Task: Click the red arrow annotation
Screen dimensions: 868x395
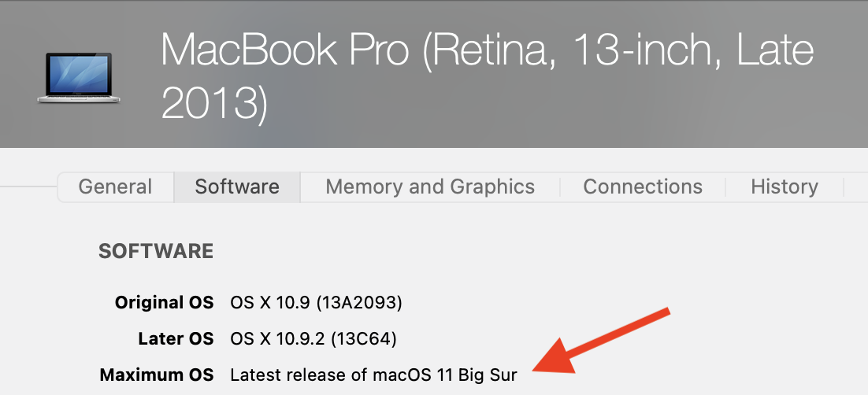Action: (x=600, y=339)
